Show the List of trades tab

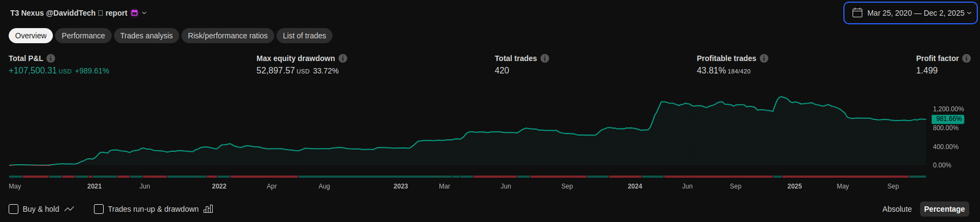[305, 36]
